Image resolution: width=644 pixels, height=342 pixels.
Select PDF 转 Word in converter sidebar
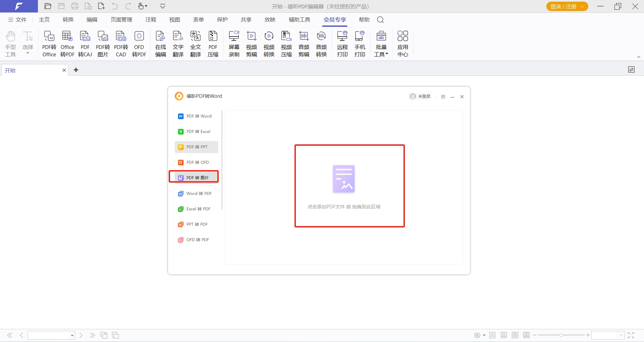pos(197,116)
